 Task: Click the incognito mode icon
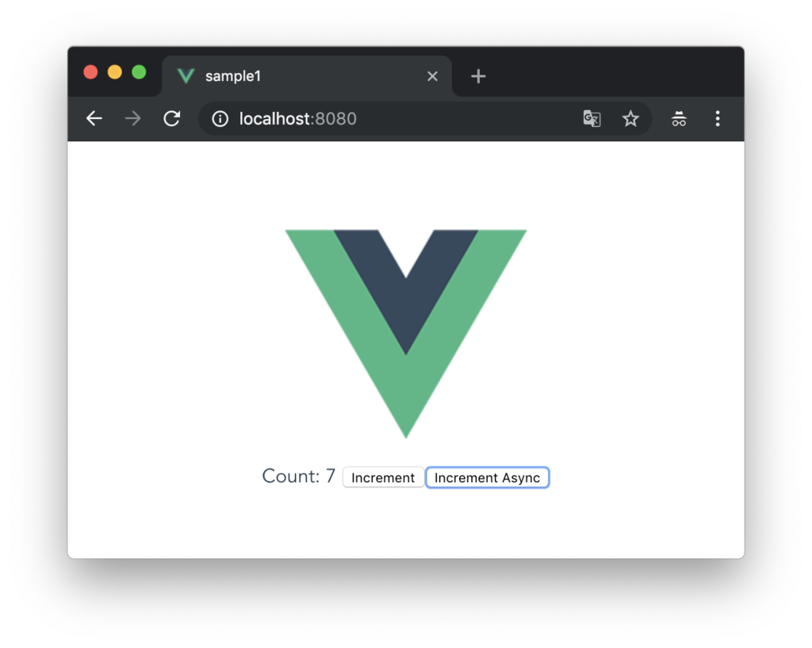679,119
